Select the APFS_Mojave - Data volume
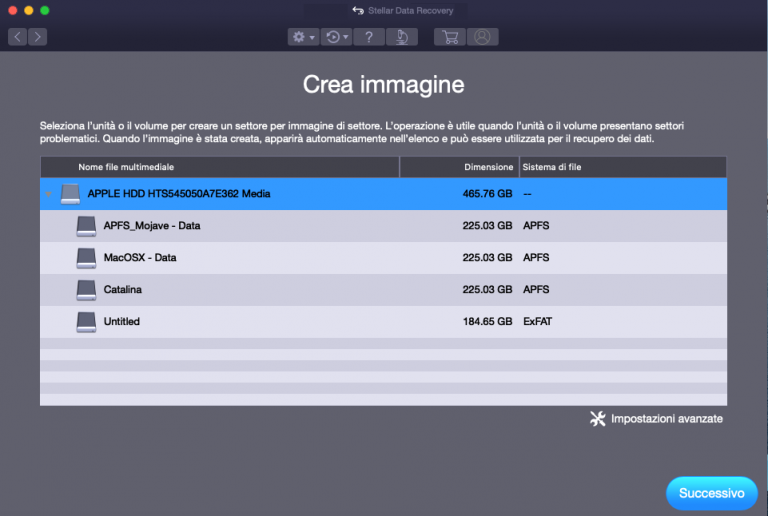This screenshot has height=516, width=768. click(384, 226)
